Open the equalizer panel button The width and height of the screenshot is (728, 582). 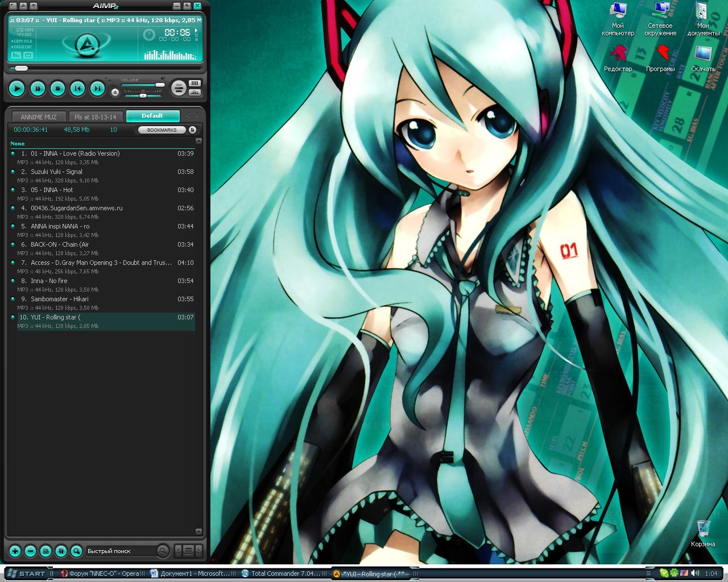[195, 92]
